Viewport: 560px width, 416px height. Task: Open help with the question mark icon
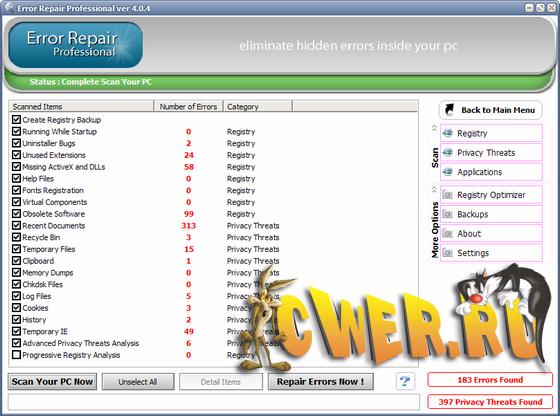tap(405, 381)
